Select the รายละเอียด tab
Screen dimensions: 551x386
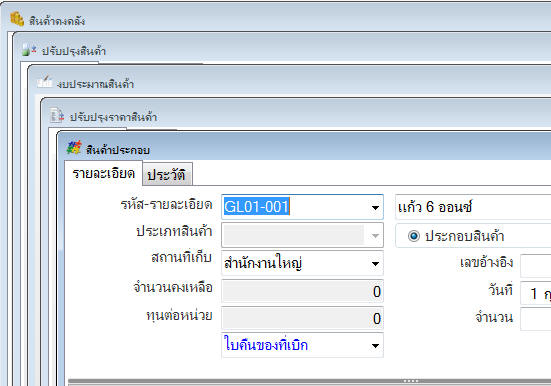[103, 173]
